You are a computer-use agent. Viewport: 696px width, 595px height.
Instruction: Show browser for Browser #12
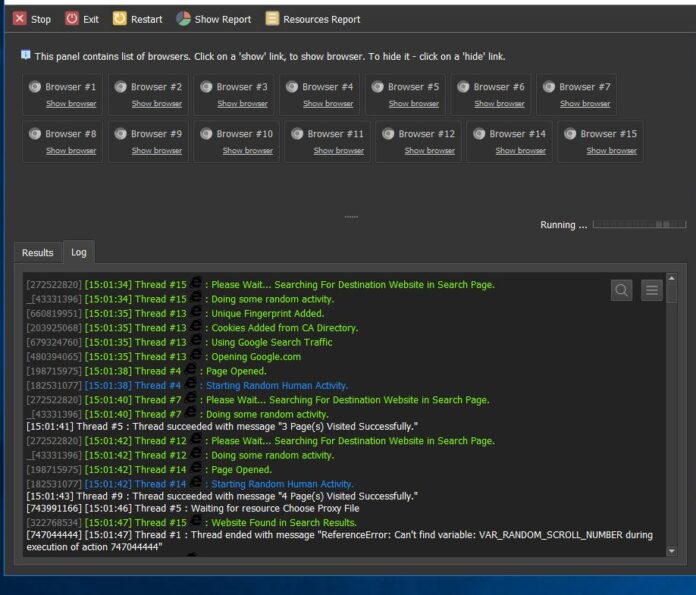coord(429,151)
